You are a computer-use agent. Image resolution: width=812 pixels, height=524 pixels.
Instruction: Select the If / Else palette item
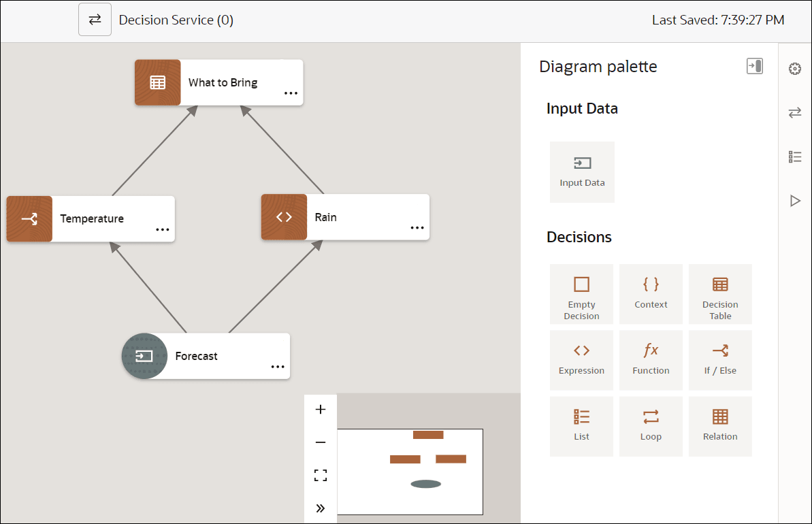[720, 360]
